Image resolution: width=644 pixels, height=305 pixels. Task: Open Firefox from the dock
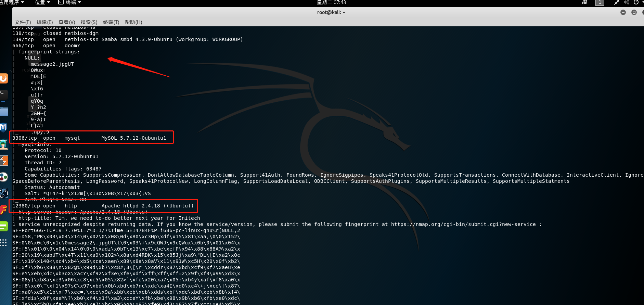coord(3,78)
